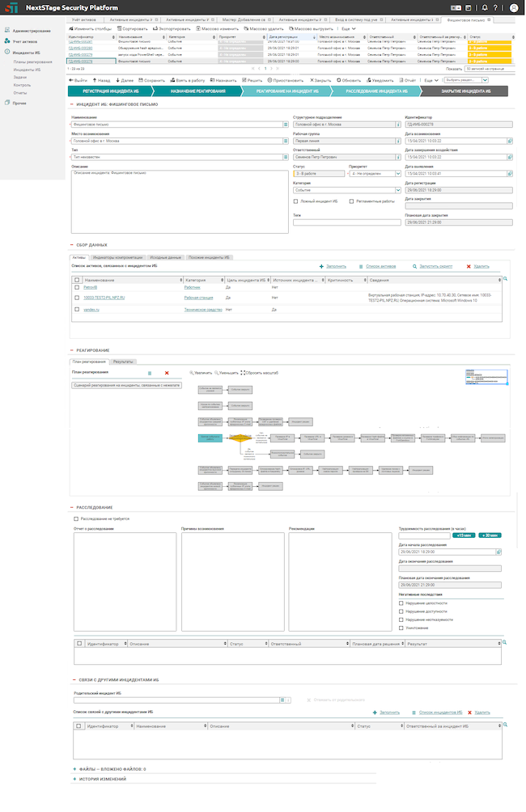Screen dimensions: 526x812
Task: Switch to Индикаторы компрометации tab
Action: (x=117, y=257)
